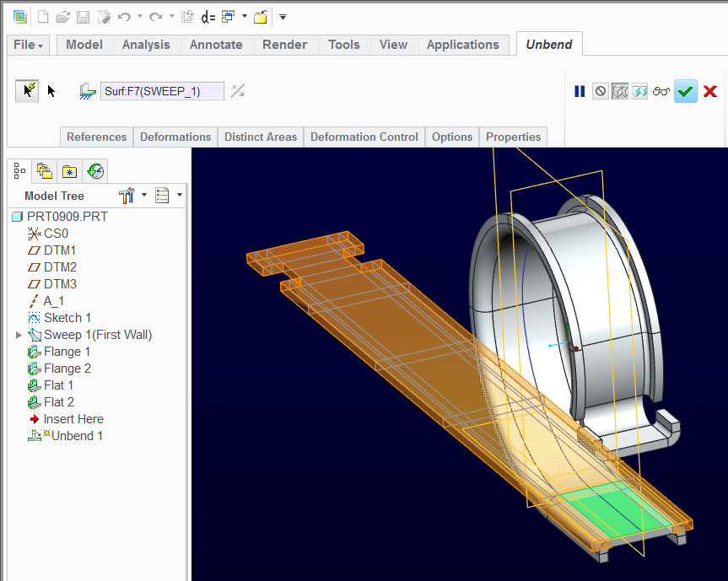The height and width of the screenshot is (581, 728).
Task: Open the Favorites folder tab icon
Action: tap(70, 171)
